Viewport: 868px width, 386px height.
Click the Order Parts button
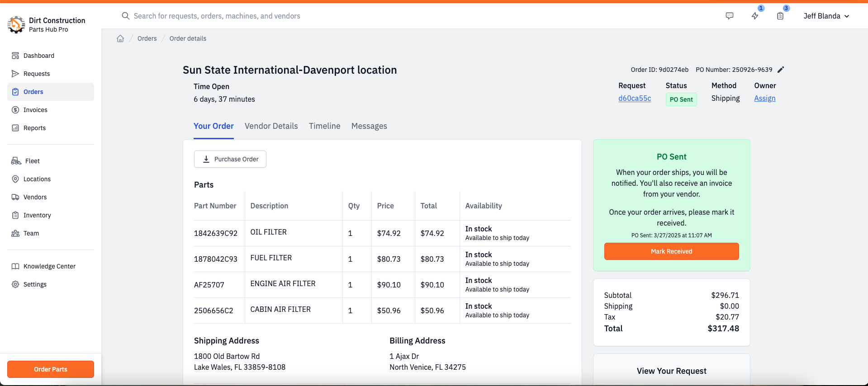pyautogui.click(x=51, y=369)
